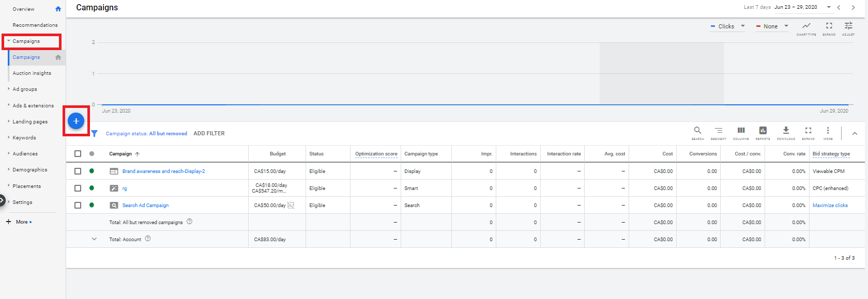Screen dimensions: 868x299
Task: Collapse the table chevron at right
Action: pos(855,133)
